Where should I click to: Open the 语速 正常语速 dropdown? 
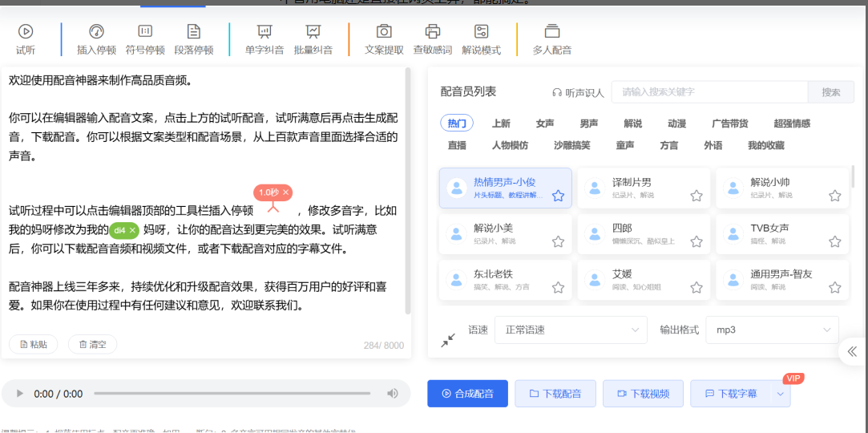571,330
